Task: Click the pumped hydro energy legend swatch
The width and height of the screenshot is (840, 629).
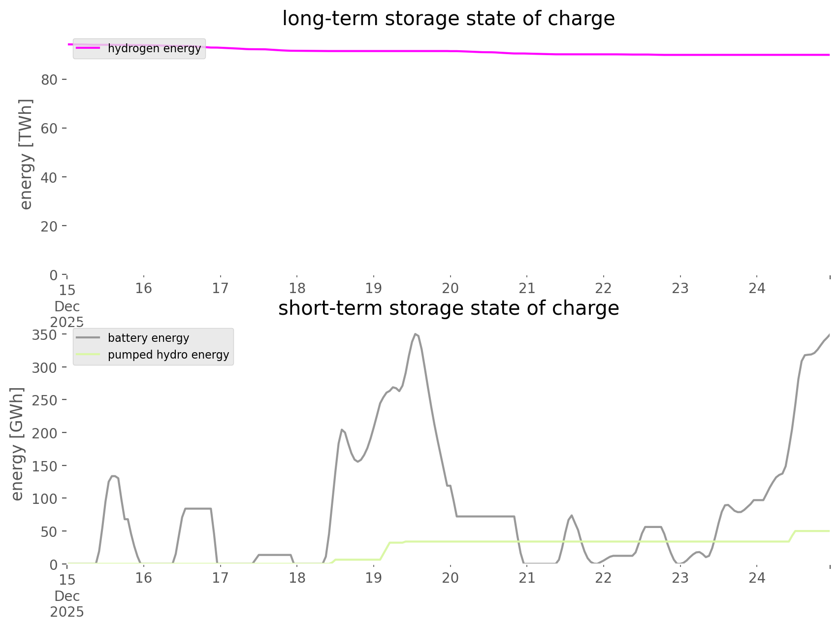Action: click(x=88, y=355)
